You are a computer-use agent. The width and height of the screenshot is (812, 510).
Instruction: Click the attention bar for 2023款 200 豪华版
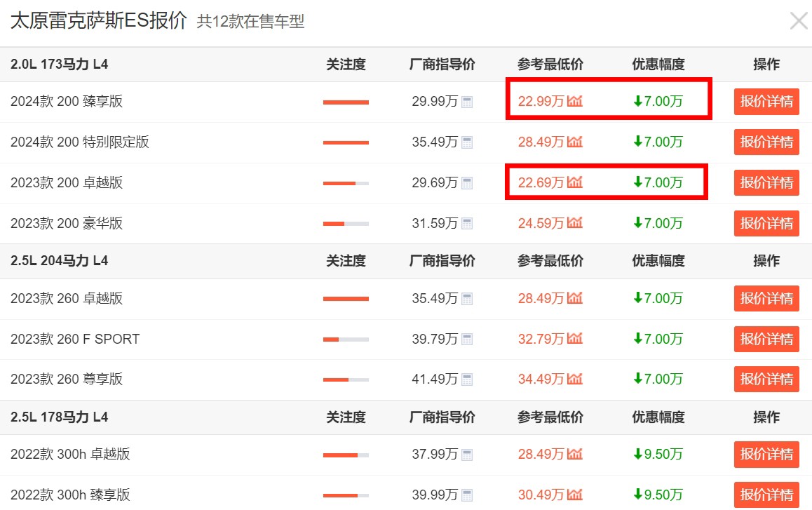pos(346,224)
